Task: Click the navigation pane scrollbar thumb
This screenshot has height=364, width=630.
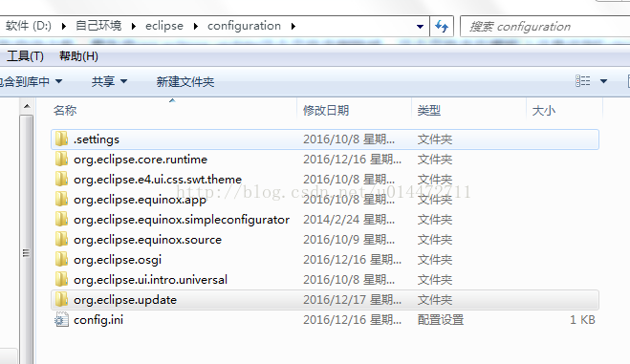Action: [26, 240]
